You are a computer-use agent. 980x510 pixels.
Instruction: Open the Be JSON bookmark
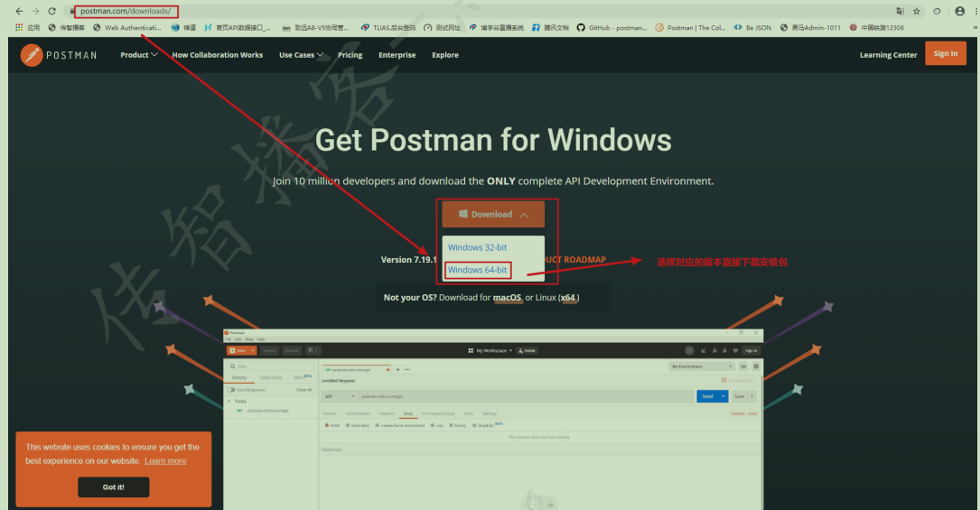click(x=752, y=27)
